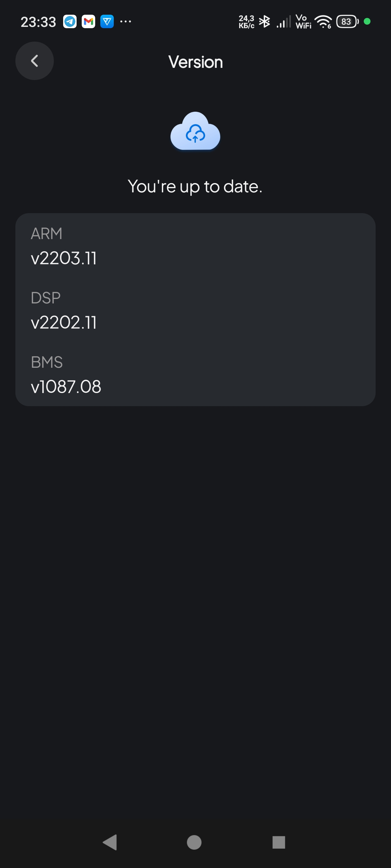Tap the three-dots notification overflow

pos(126,22)
